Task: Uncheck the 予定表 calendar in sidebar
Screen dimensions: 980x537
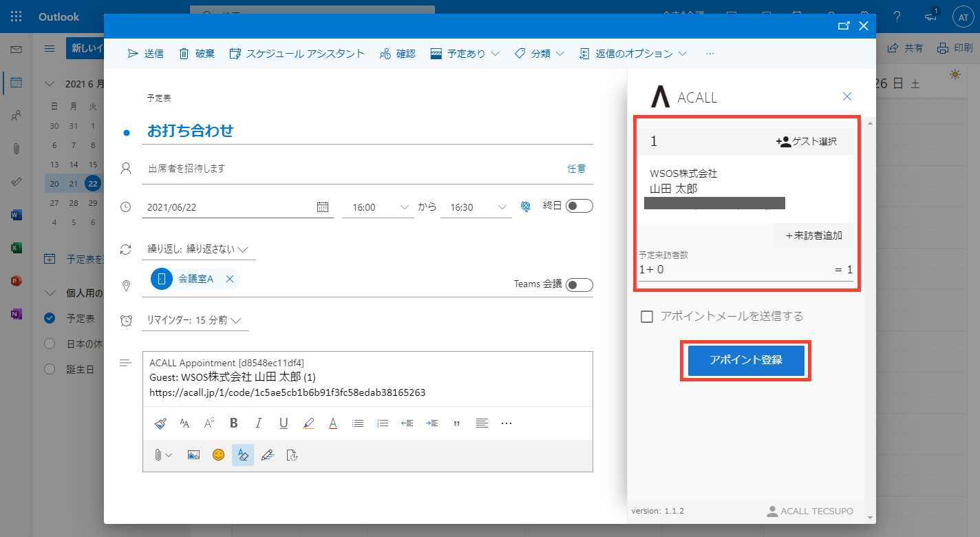Action: [x=50, y=319]
